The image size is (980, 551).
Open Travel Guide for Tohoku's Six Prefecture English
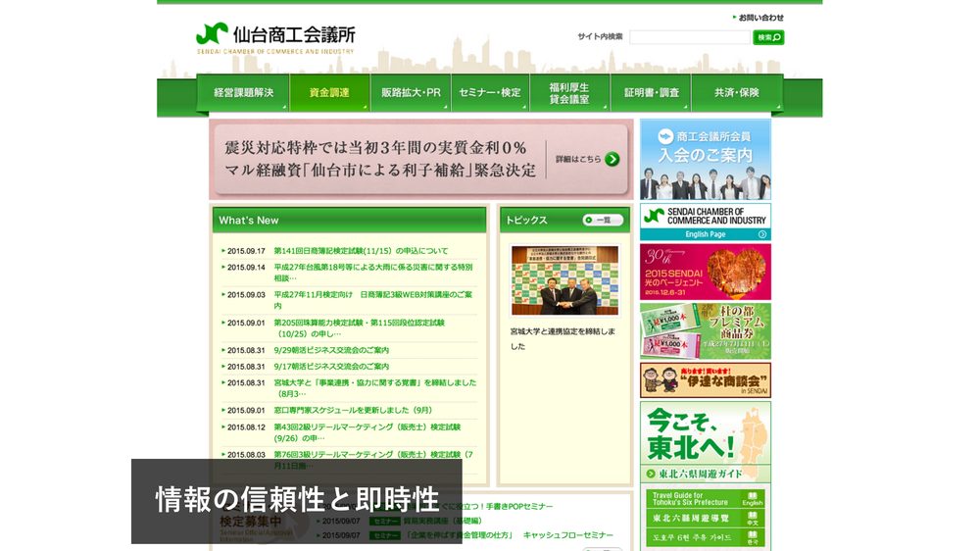(x=705, y=498)
